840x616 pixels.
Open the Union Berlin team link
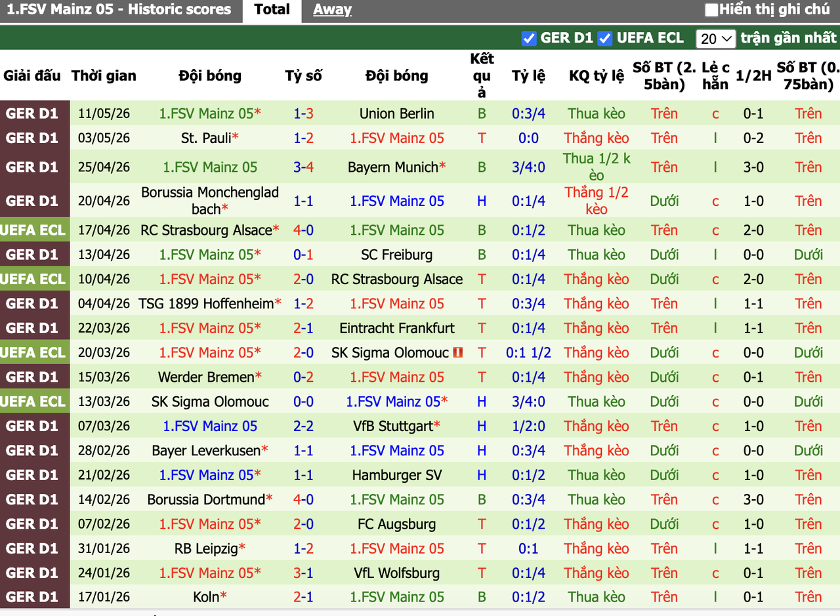pyautogui.click(x=397, y=113)
